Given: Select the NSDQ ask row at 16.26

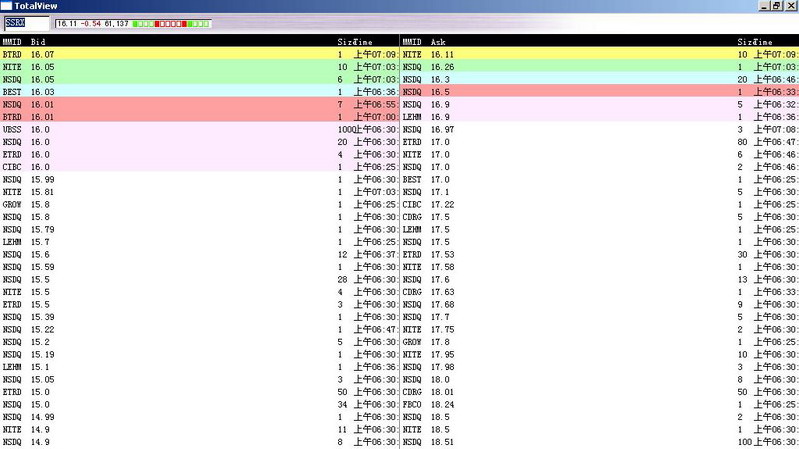Looking at the screenshot, I should click(x=600, y=67).
